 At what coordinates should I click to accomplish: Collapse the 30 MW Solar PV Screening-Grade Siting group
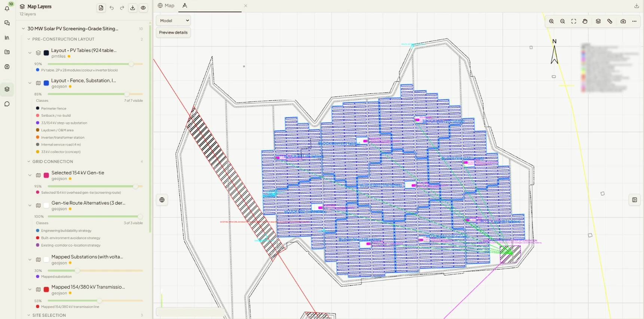[x=23, y=28]
